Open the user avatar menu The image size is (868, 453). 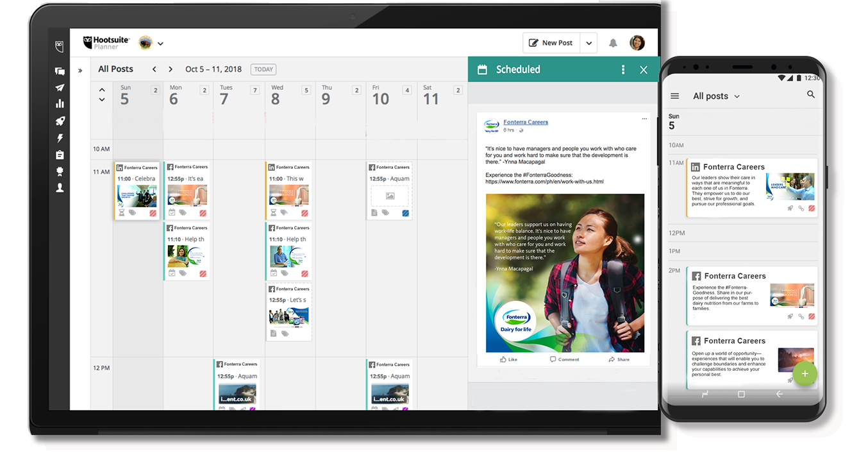click(637, 43)
